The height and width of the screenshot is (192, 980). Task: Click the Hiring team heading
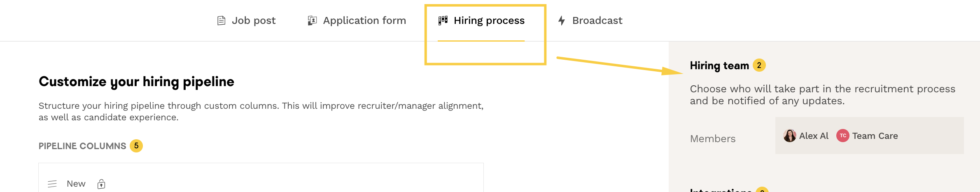pyautogui.click(x=719, y=66)
